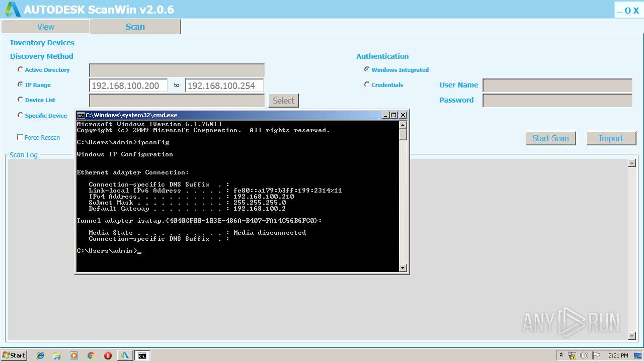The width and height of the screenshot is (644, 362).
Task: Show hidden system tray icons
Action: (x=561, y=355)
